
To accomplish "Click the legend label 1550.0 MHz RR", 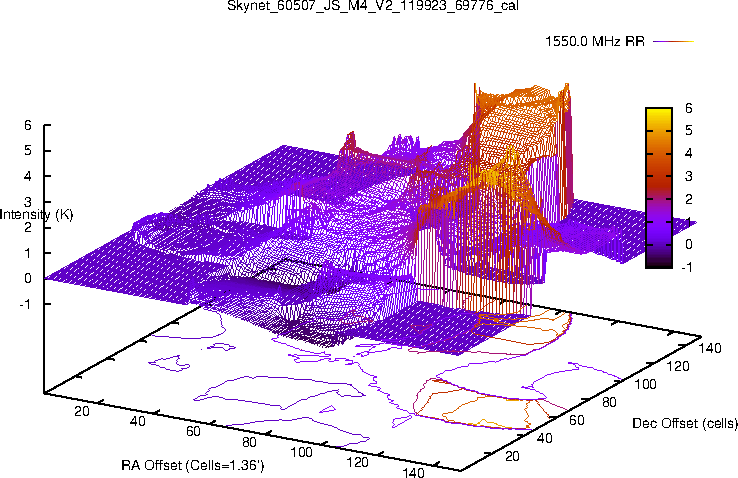I will (595, 41).
